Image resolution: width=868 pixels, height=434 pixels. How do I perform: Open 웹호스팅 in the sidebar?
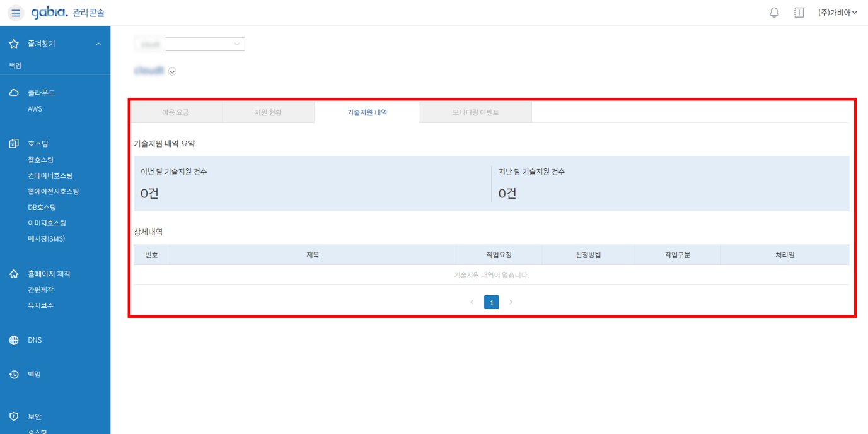point(40,160)
